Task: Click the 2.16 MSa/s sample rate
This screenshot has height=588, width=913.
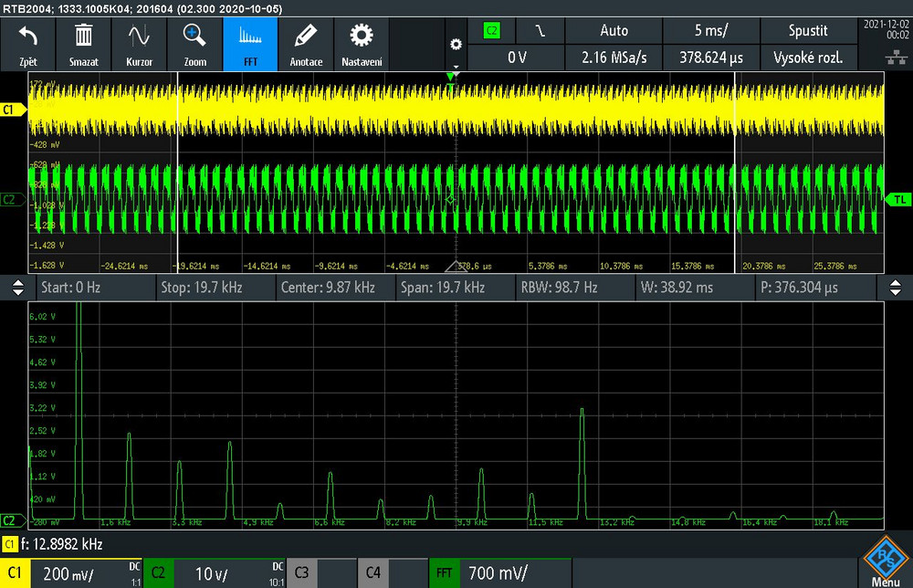Action: [614, 58]
